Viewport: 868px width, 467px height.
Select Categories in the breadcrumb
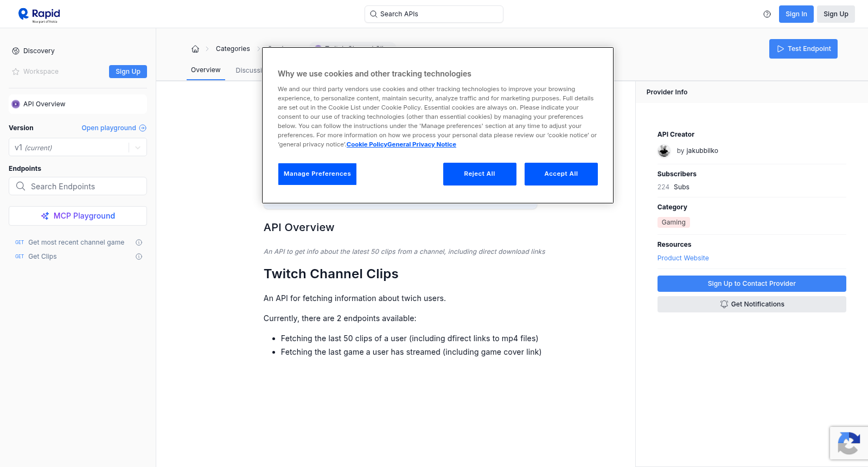233,49
